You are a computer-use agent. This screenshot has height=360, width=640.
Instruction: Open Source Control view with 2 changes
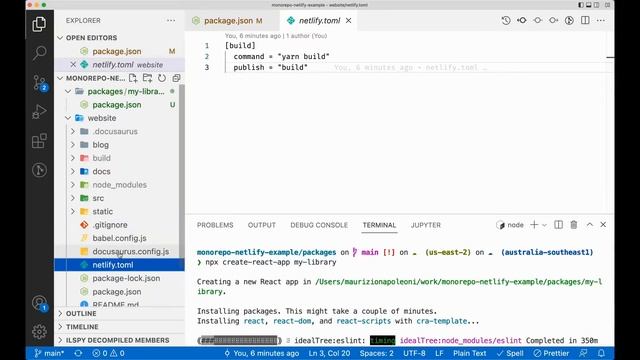[40, 82]
